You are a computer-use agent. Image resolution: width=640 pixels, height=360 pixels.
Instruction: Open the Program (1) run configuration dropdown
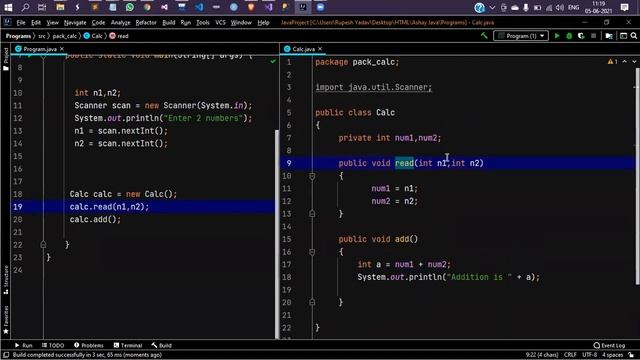coord(521,36)
